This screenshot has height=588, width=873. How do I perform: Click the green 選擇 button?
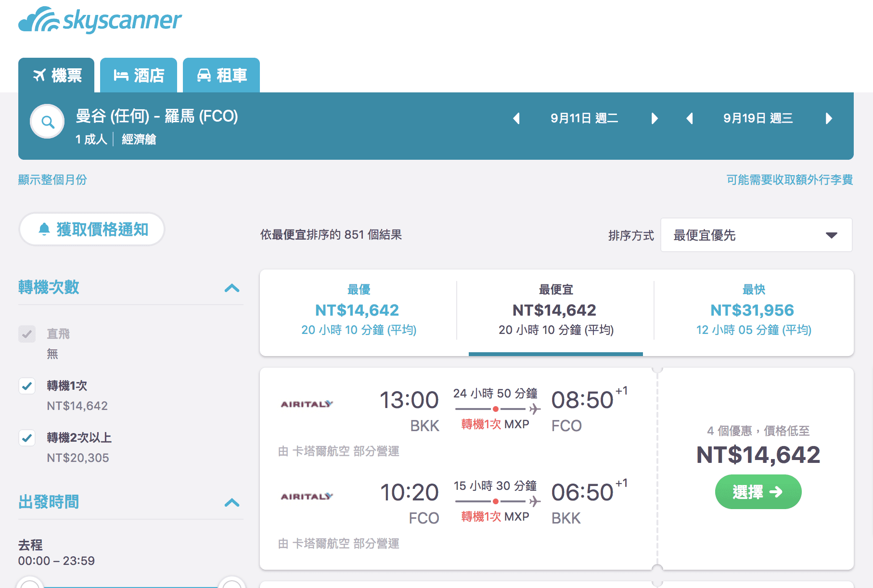(758, 492)
